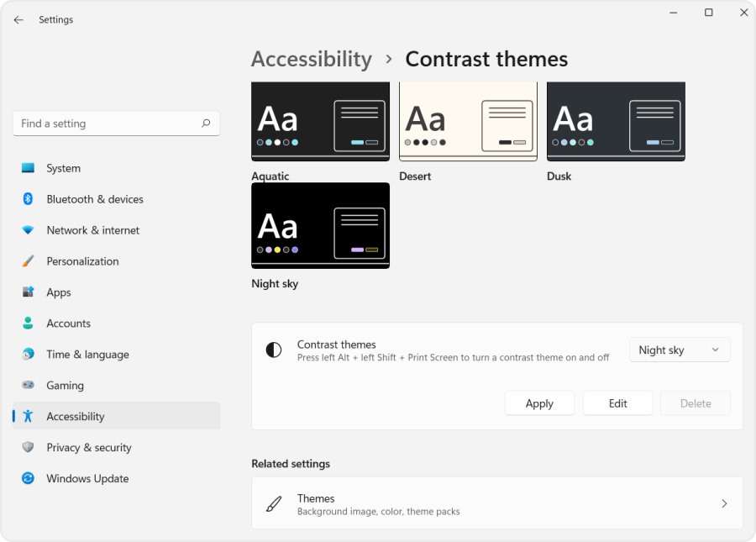Click the Gaming controller icon
The image size is (756, 542).
(28, 385)
